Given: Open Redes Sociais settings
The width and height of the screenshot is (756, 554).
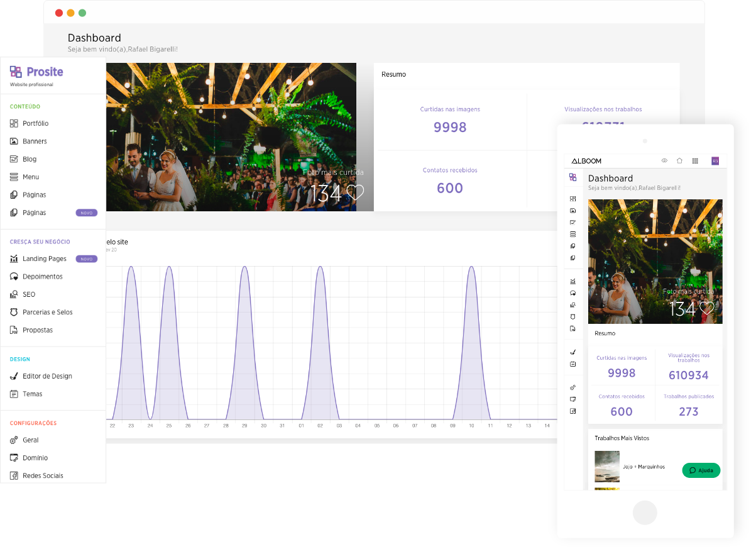Looking at the screenshot, I should tap(43, 476).
